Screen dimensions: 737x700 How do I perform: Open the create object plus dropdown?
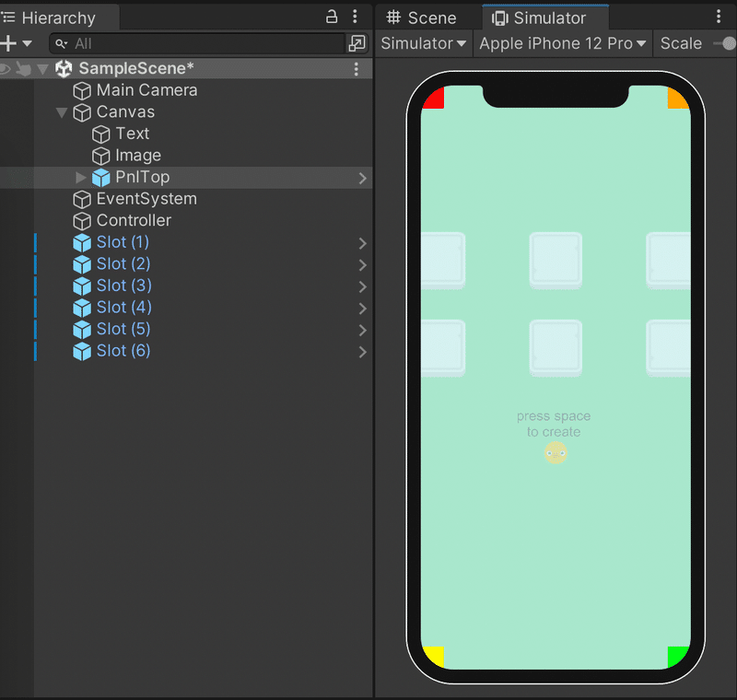[16, 43]
